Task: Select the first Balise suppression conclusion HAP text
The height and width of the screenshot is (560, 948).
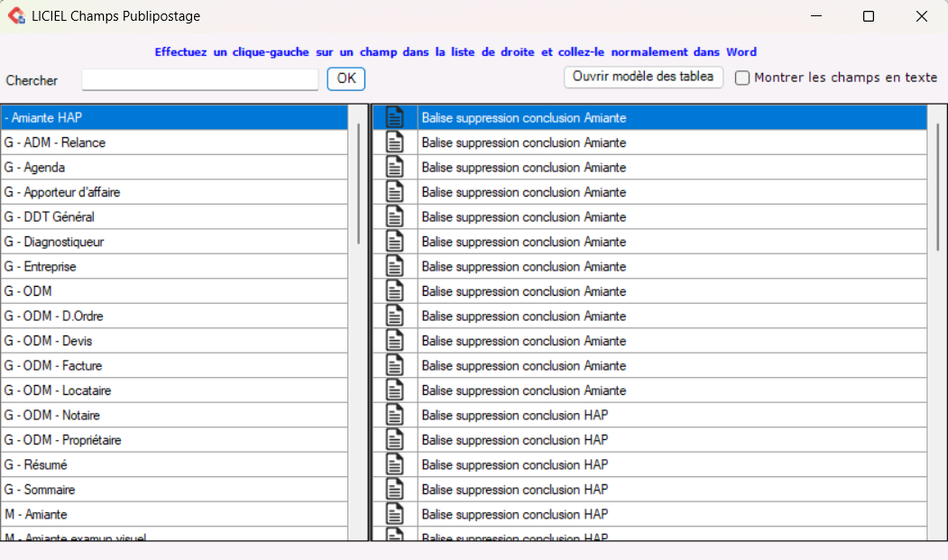Action: point(515,415)
